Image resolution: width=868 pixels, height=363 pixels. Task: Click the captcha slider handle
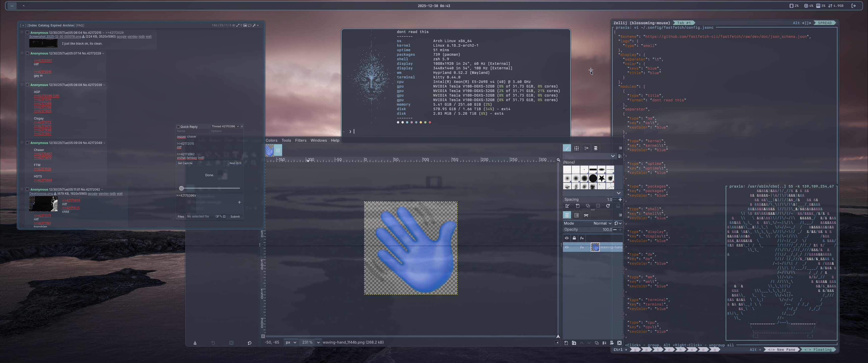181,188
